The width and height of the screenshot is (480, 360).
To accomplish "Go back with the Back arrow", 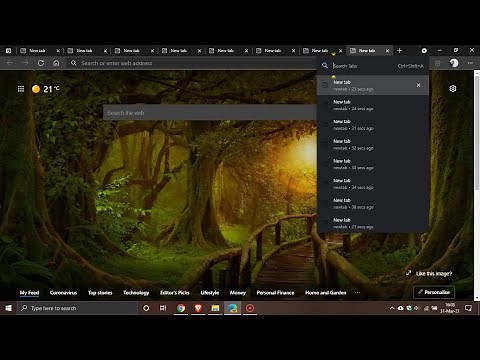I will pyautogui.click(x=10, y=63).
